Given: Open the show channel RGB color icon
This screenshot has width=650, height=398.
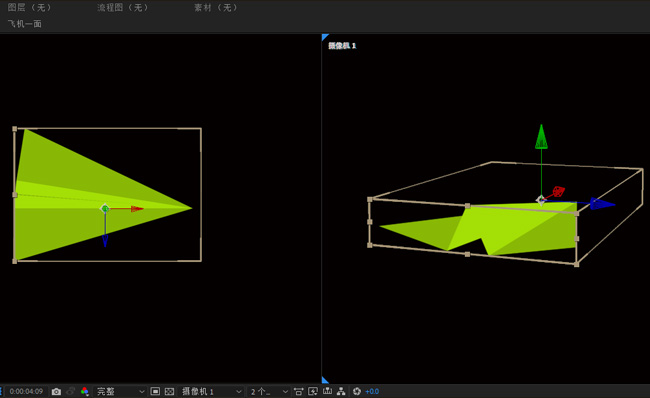Looking at the screenshot, I should (85, 391).
